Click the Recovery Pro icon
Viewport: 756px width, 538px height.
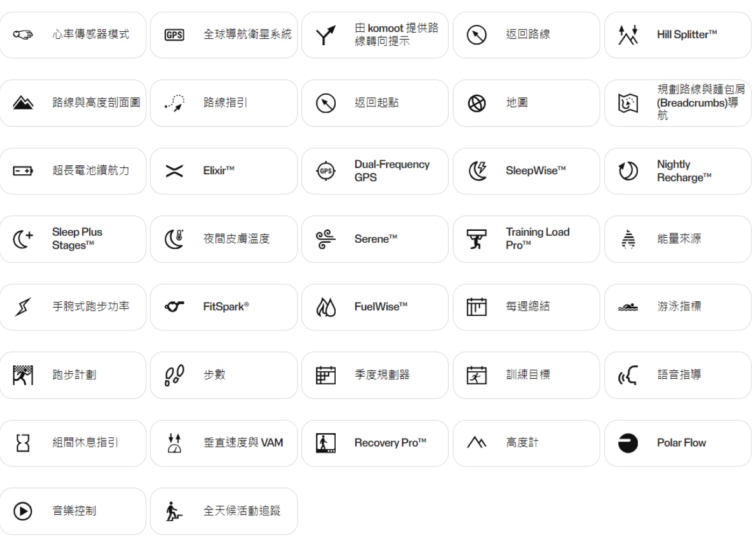coord(326,443)
